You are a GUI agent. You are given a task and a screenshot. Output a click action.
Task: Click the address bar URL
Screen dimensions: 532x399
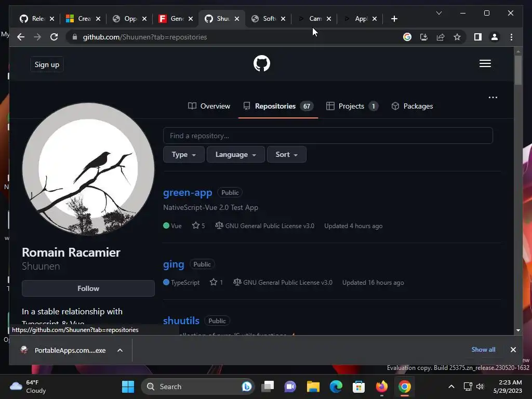coord(145,37)
